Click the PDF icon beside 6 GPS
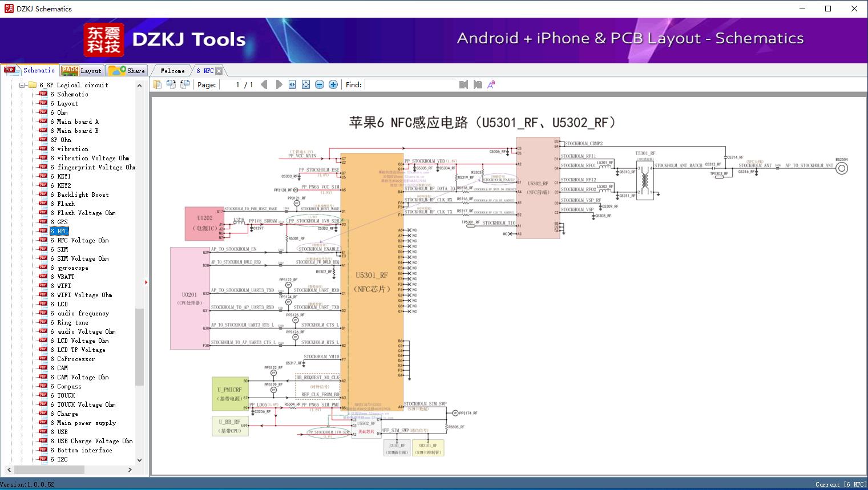 pyautogui.click(x=43, y=222)
